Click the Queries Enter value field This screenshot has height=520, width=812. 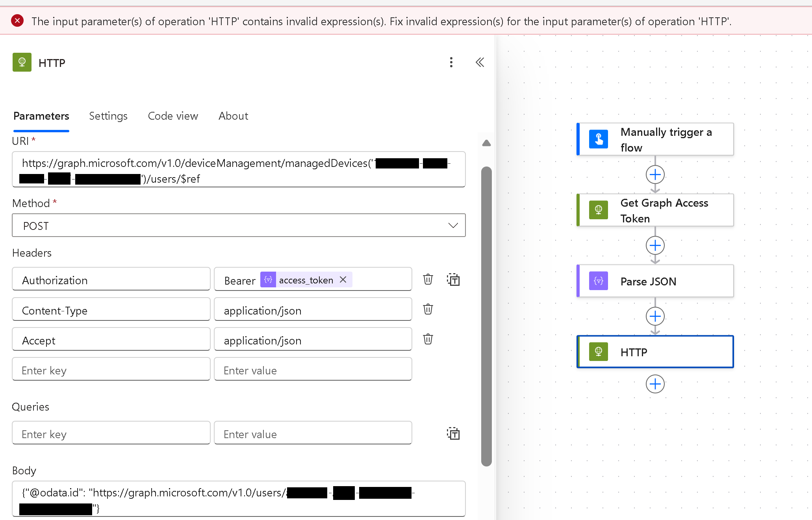coord(313,433)
